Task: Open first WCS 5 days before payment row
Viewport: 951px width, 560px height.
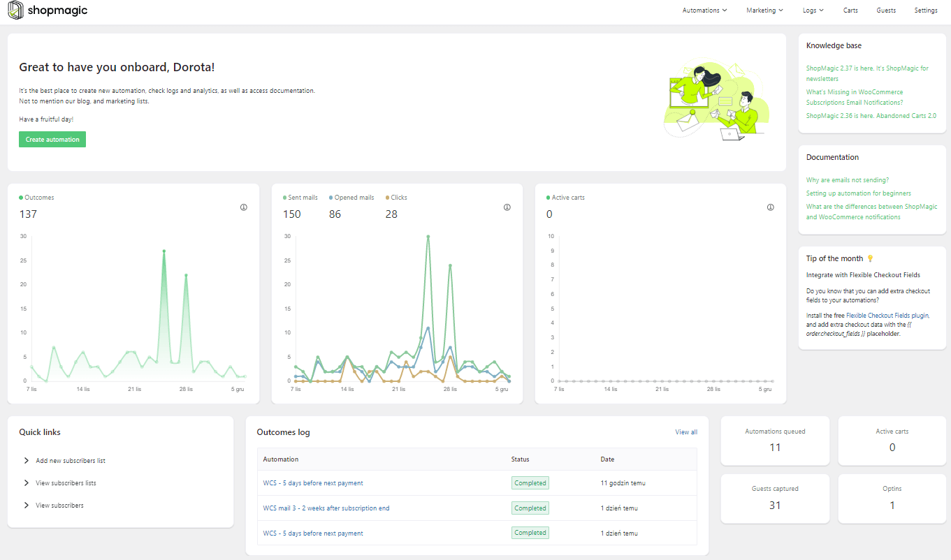Action: click(313, 483)
